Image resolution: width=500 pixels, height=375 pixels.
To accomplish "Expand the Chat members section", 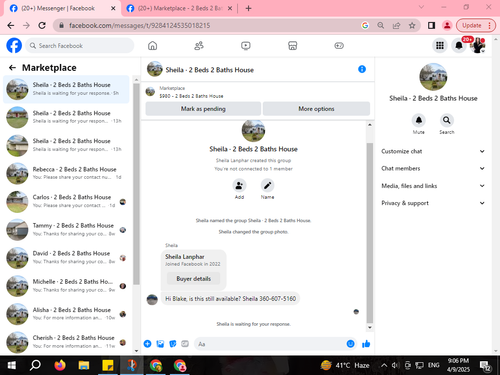I will [433, 168].
